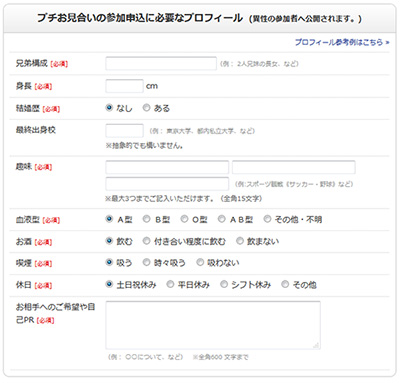Open the プロフィール参考例はこちら link
Image resolution: width=400 pixels, height=383 pixels.
(342, 42)
